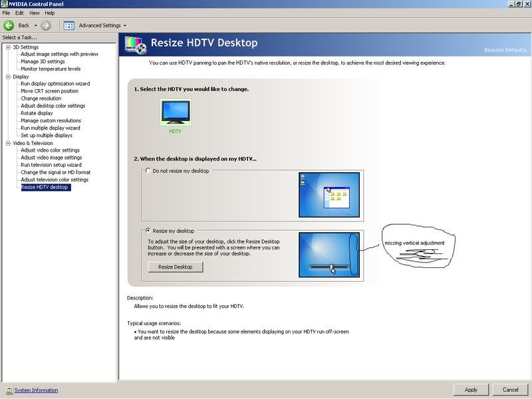Open the Help menu
Image resolution: width=532 pixels, height=399 pixels.
(49, 13)
